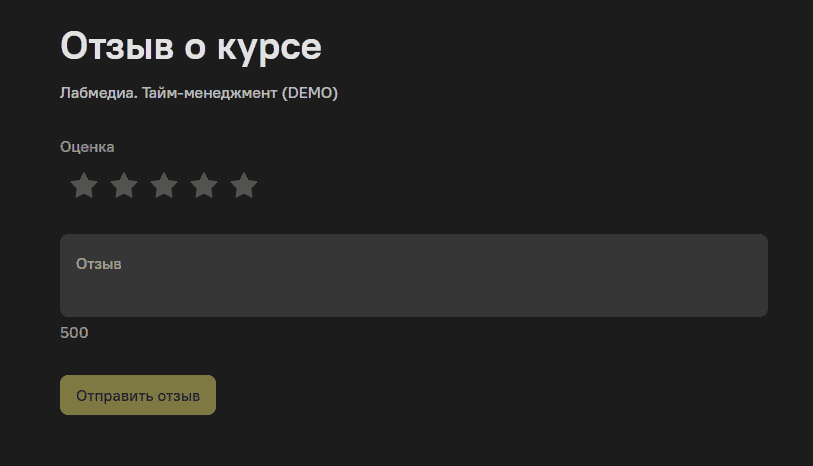Click the 500 character counter

tap(74, 333)
